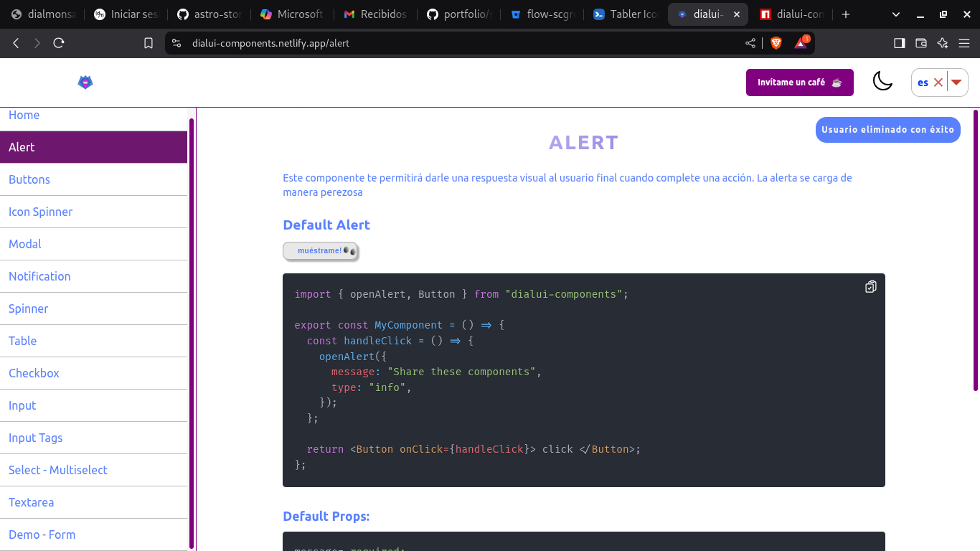
Task: Copy the code snippet with clipboard icon
Action: click(x=870, y=287)
